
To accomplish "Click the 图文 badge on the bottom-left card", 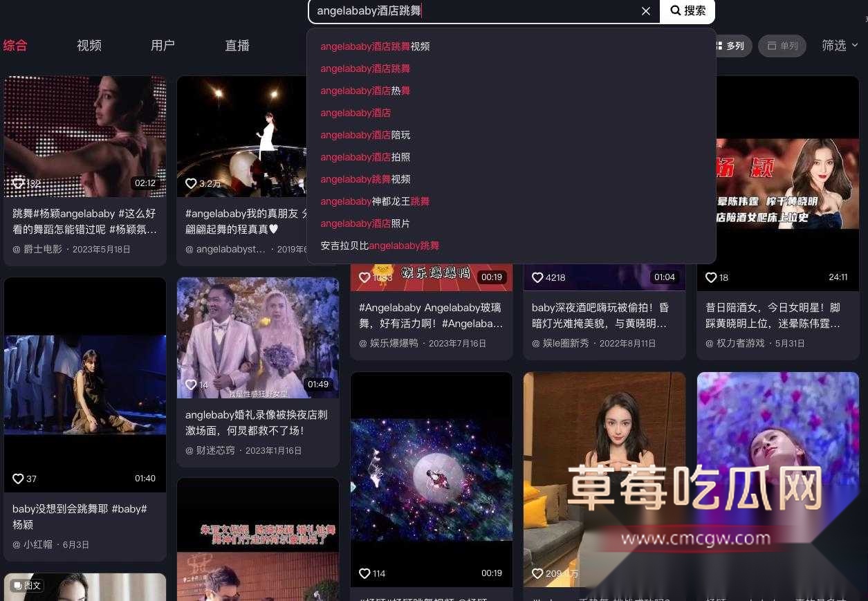I will point(27,585).
